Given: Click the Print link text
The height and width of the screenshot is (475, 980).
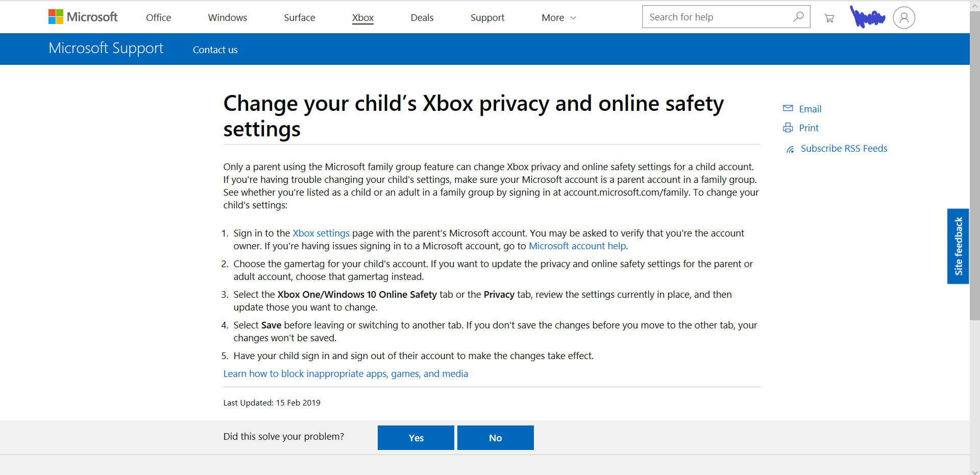Looking at the screenshot, I should (x=808, y=128).
